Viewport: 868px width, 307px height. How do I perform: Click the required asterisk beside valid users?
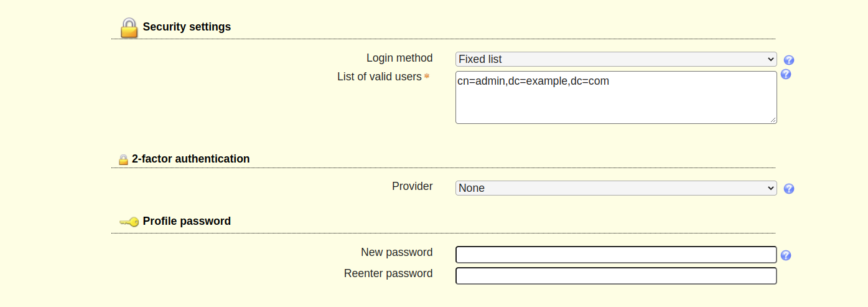tap(427, 77)
